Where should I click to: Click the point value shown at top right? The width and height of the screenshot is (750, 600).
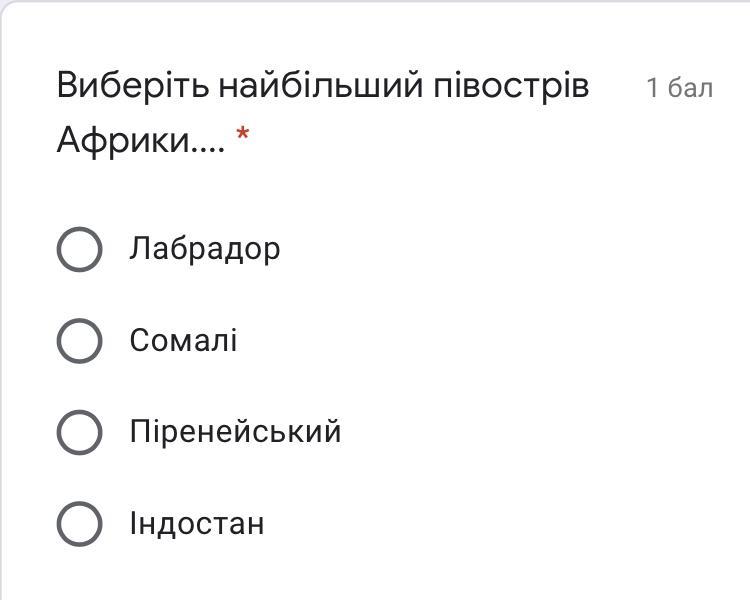coord(679,88)
